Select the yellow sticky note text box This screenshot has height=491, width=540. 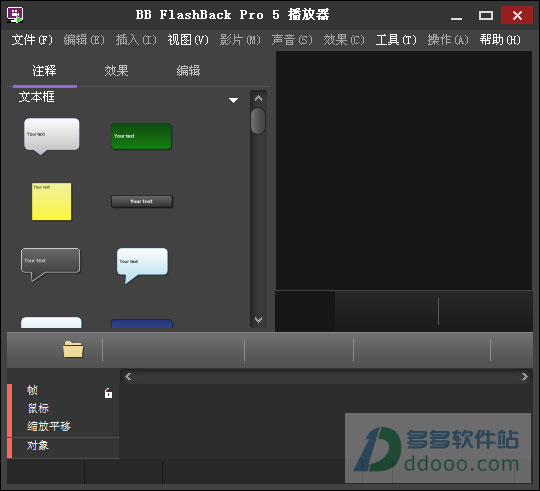pyautogui.click(x=52, y=201)
